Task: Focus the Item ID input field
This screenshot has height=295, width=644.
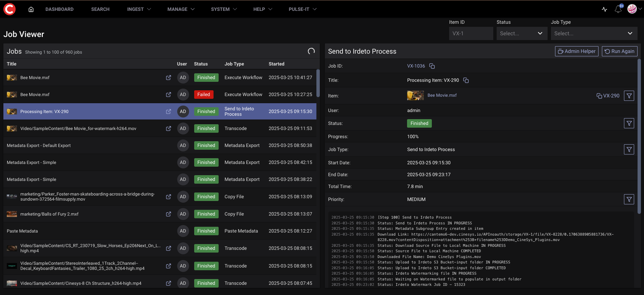Action: pos(471,34)
